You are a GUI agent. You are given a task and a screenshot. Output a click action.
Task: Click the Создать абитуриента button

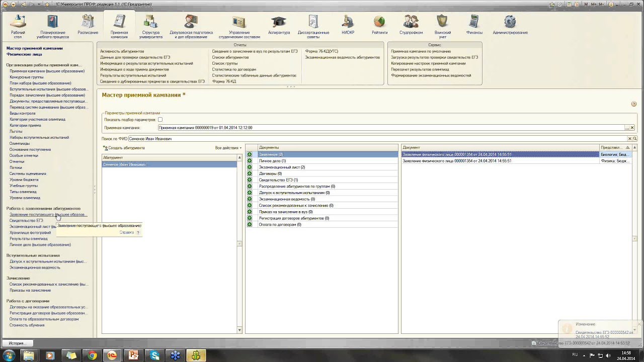(124, 148)
